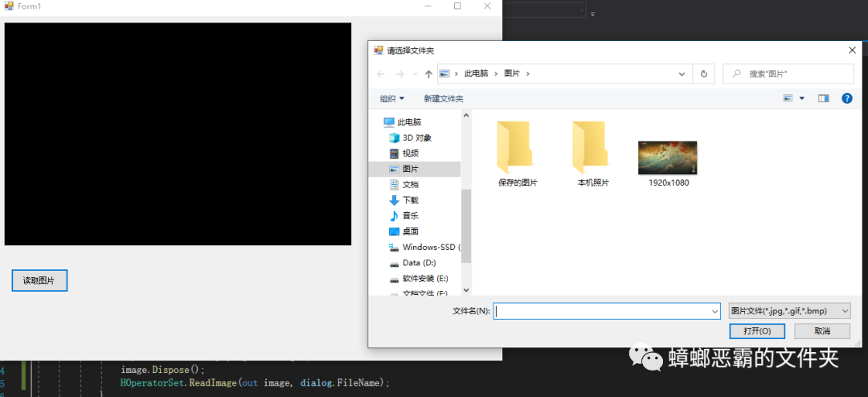Click 此电脑 in the address breadcrumb
The height and width of the screenshot is (397, 868).
point(476,73)
